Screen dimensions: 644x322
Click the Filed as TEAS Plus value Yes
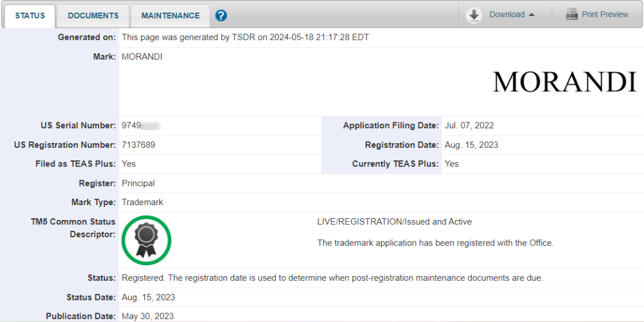(129, 164)
